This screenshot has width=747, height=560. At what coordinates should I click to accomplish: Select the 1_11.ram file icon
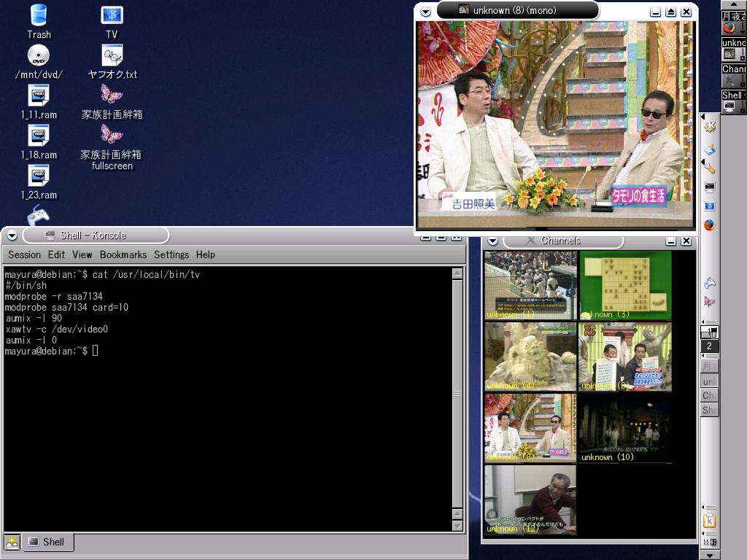[39, 101]
